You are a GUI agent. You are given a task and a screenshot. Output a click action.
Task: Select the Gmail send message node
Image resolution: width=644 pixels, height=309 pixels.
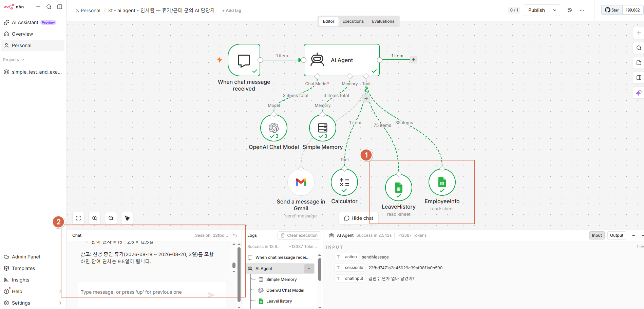click(x=301, y=182)
